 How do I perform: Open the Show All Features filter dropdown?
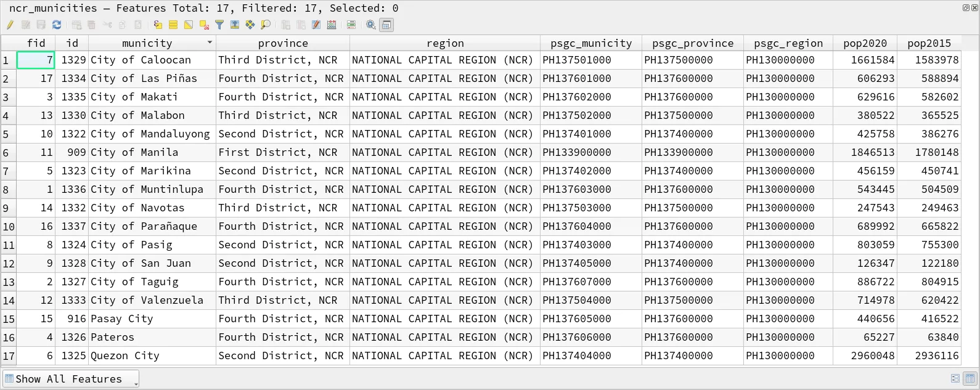click(x=70, y=379)
